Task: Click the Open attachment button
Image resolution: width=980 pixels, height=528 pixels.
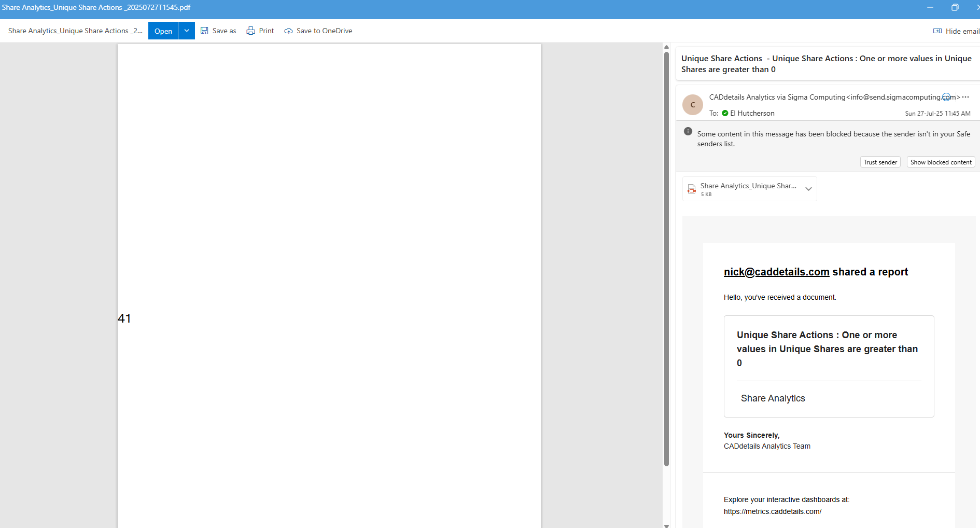Action: tap(163, 31)
